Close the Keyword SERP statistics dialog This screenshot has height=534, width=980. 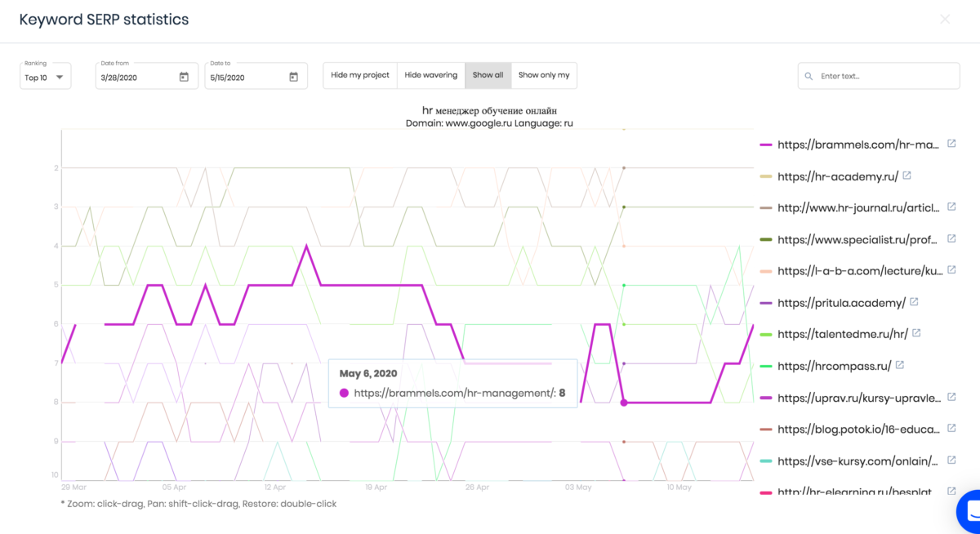tap(945, 19)
